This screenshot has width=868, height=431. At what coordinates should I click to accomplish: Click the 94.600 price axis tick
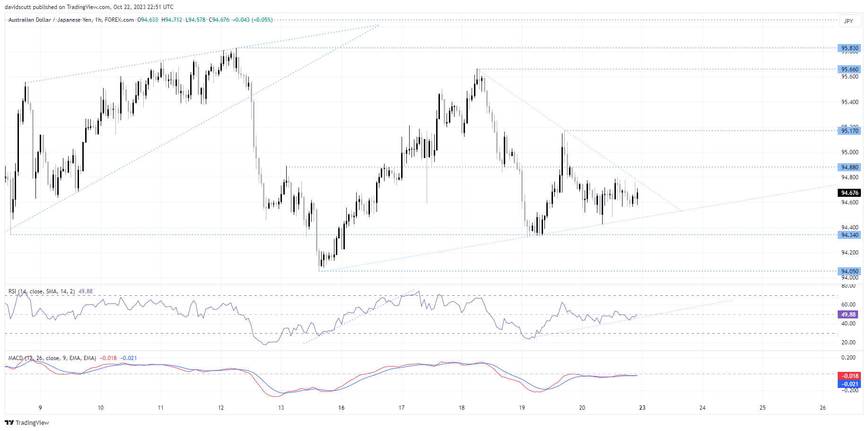click(850, 202)
